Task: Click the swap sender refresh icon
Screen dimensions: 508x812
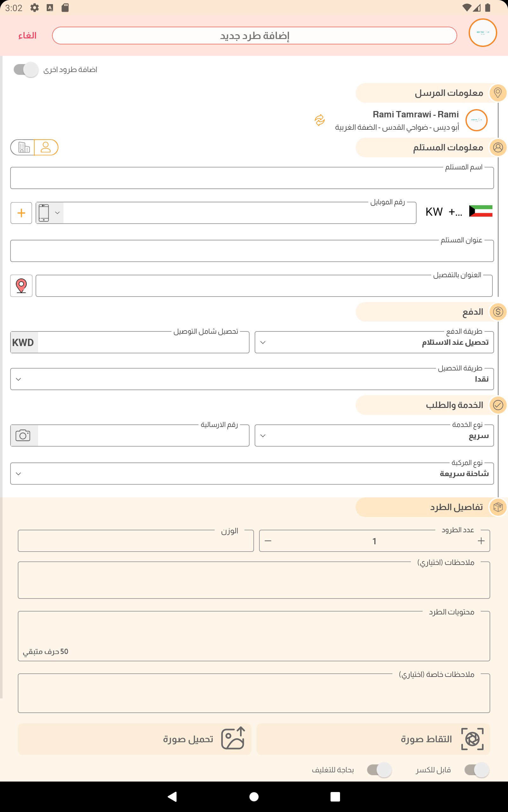Action: [x=319, y=120]
